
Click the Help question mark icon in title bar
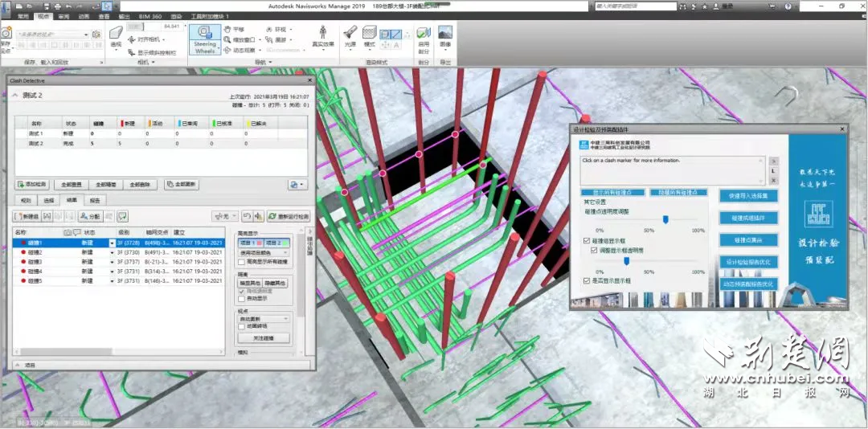click(x=788, y=6)
